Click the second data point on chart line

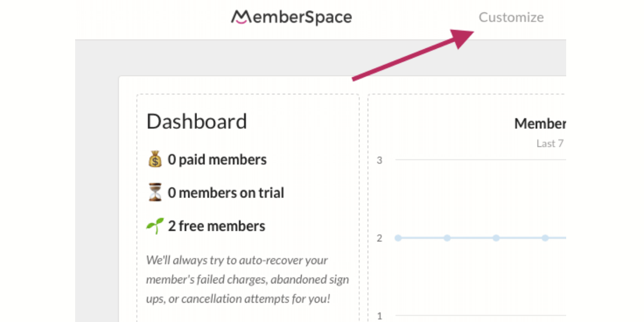pyautogui.click(x=447, y=238)
